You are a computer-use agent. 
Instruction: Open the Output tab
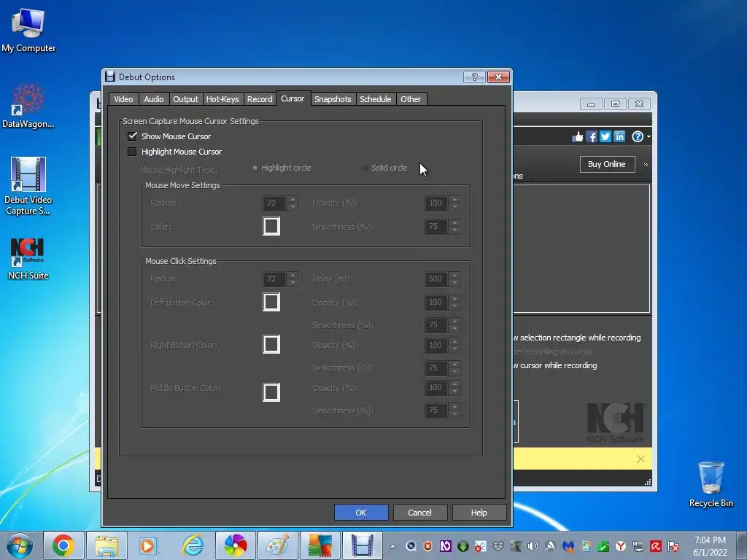(185, 99)
